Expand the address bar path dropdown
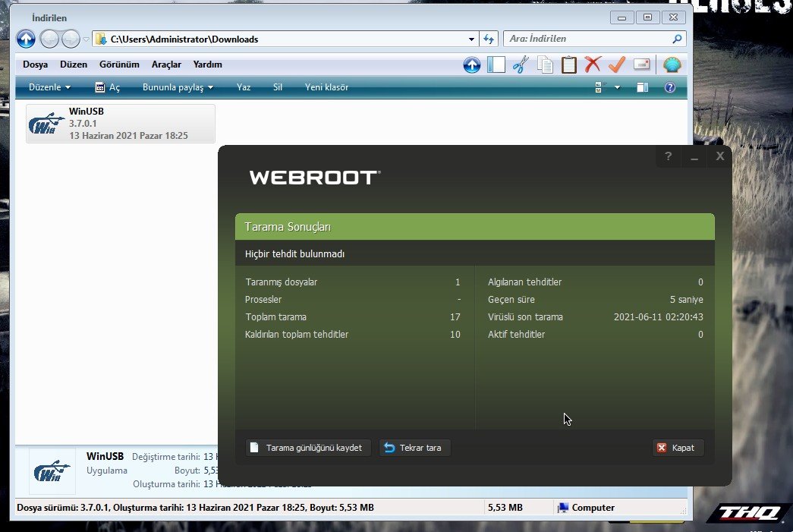The width and height of the screenshot is (793, 532). tap(471, 39)
